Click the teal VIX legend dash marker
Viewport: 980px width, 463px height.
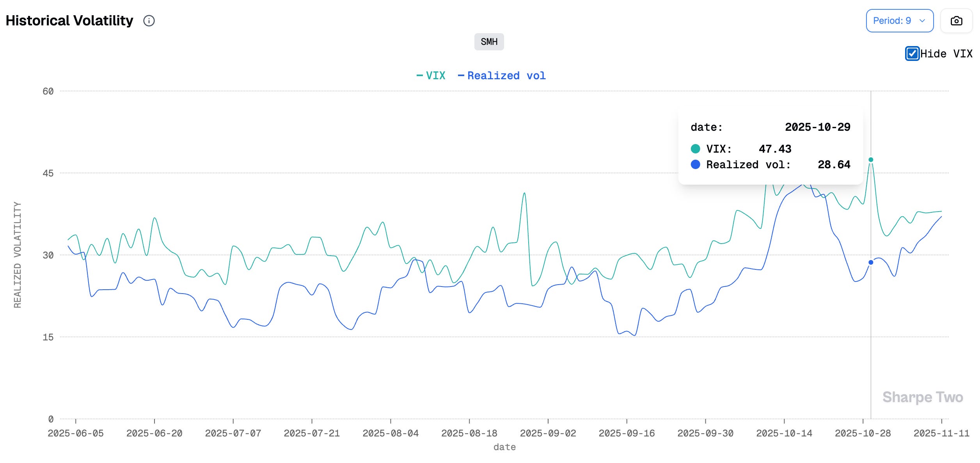pos(420,76)
